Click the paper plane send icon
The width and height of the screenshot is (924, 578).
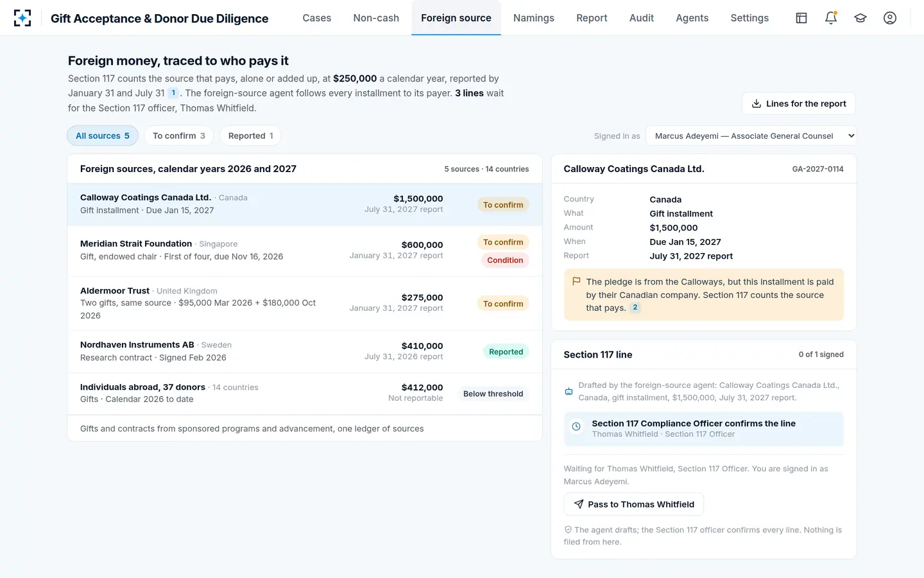tap(579, 504)
